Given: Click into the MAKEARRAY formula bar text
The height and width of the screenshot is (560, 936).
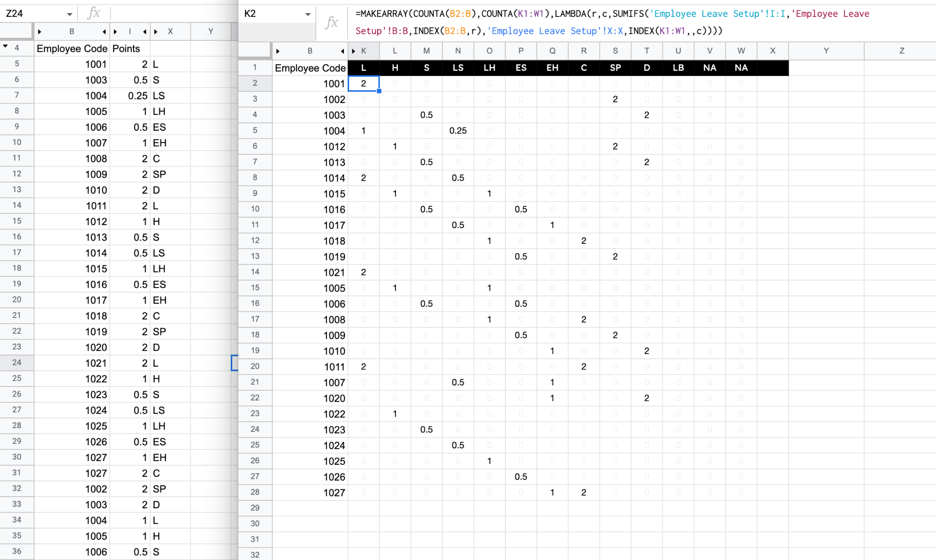Looking at the screenshot, I should (x=612, y=22).
